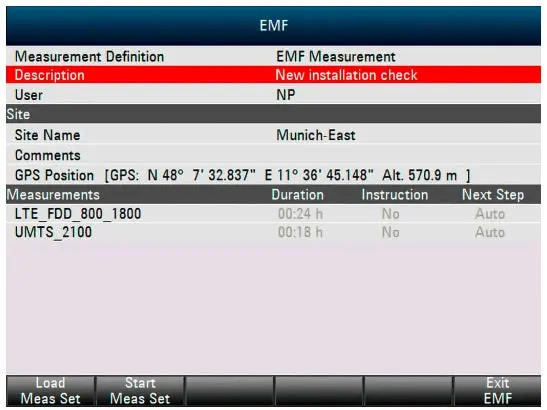Select the UMTS_2100 measurement
This screenshot has width=547, height=410.
point(53,232)
